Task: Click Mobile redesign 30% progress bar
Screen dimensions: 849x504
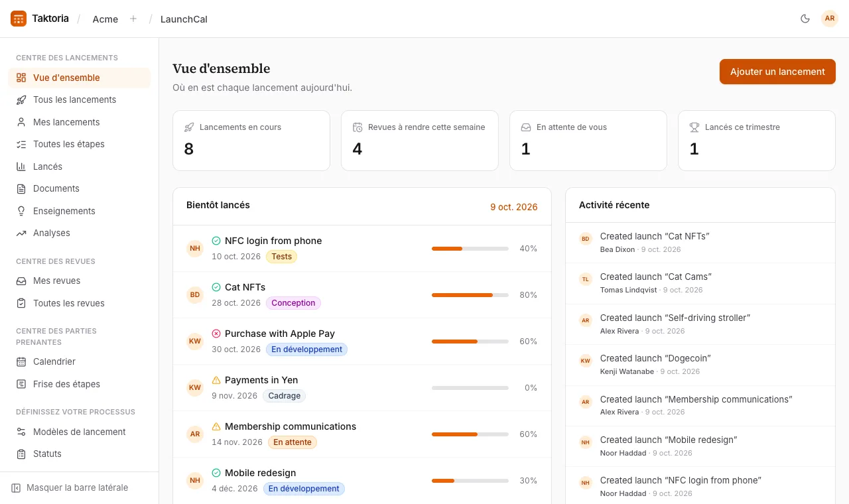Action: tap(470, 481)
